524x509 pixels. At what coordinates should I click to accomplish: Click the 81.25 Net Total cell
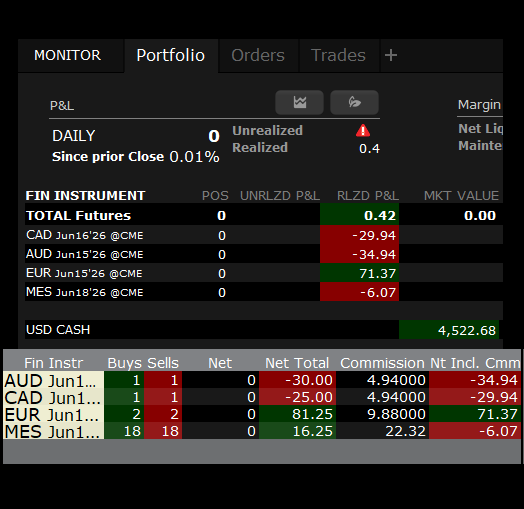point(297,414)
